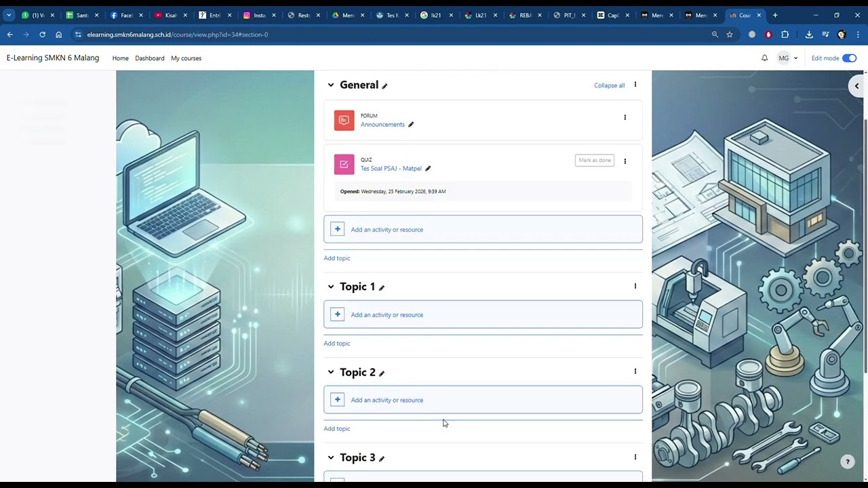Image resolution: width=868 pixels, height=488 pixels.
Task: Open the help question mark button
Action: click(x=847, y=462)
